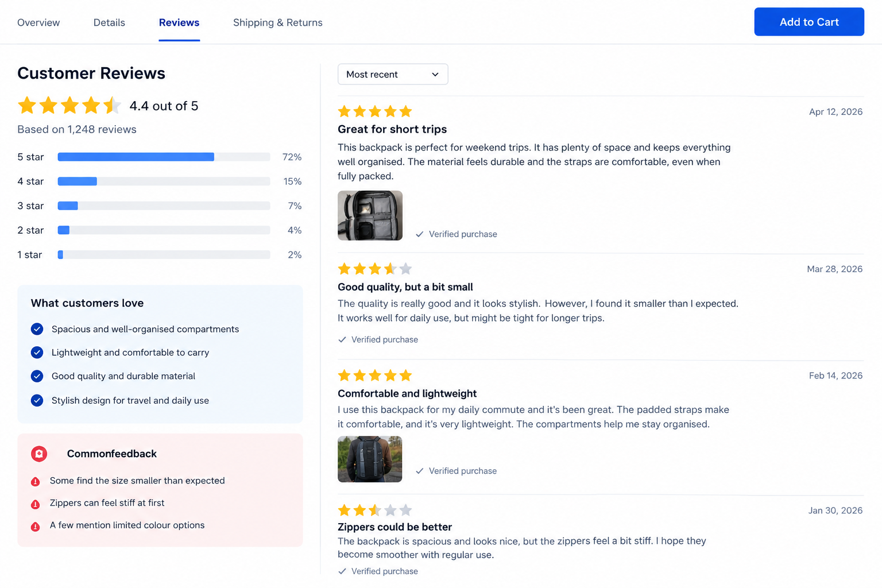Open the 'Comfortable and lightweight' review title
This screenshot has height=588, width=882.
point(407,393)
